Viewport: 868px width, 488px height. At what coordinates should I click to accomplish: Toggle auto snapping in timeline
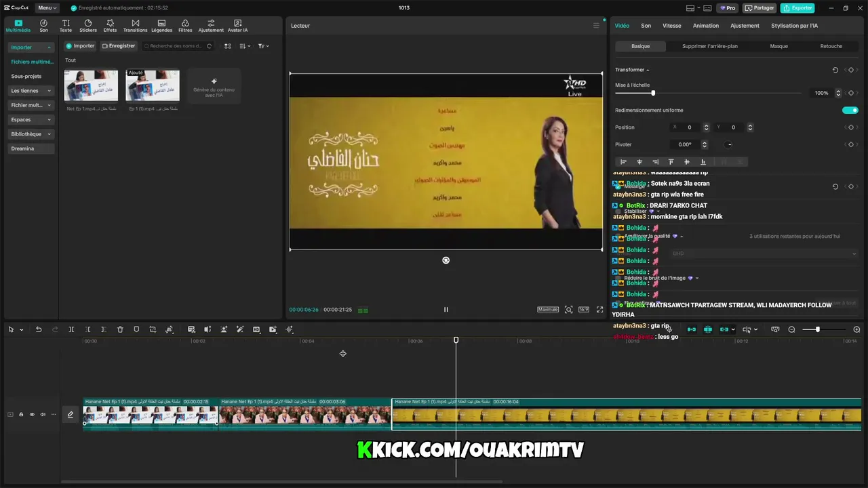708,329
